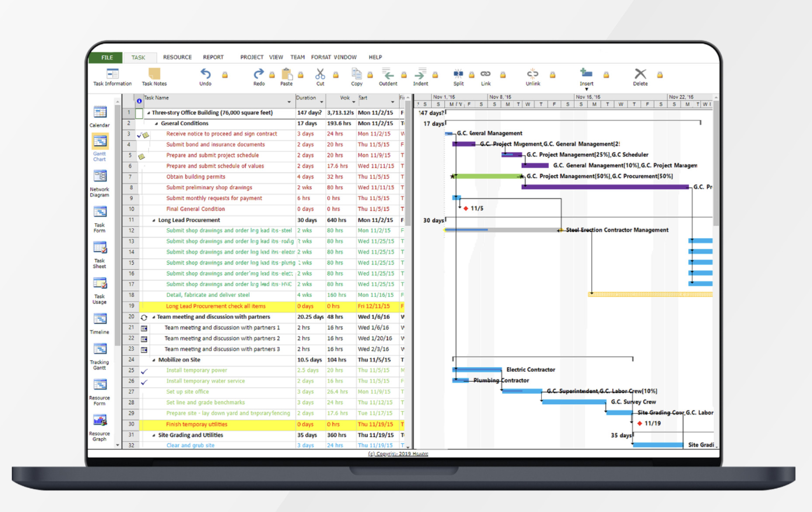
Task: Click the Unlink tasks icon
Action: (532, 74)
